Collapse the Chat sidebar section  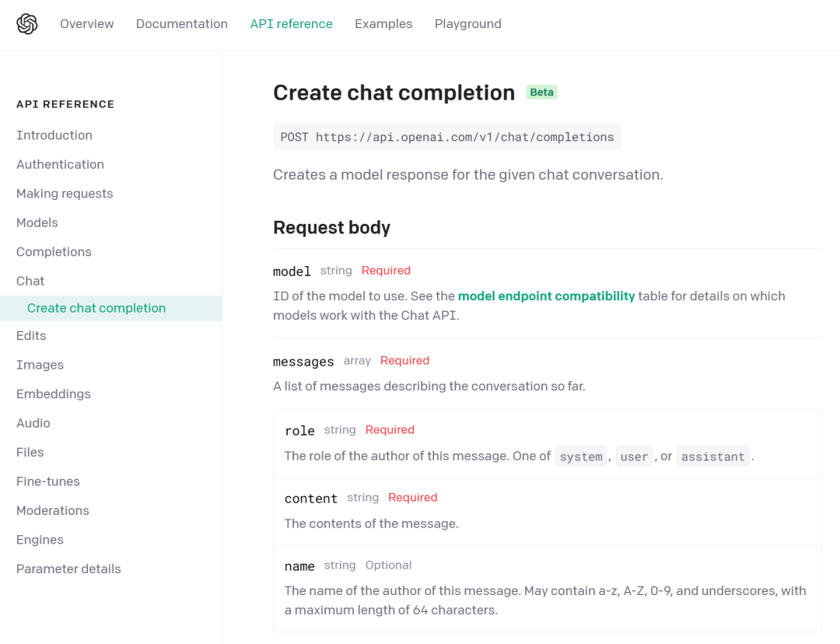point(30,281)
